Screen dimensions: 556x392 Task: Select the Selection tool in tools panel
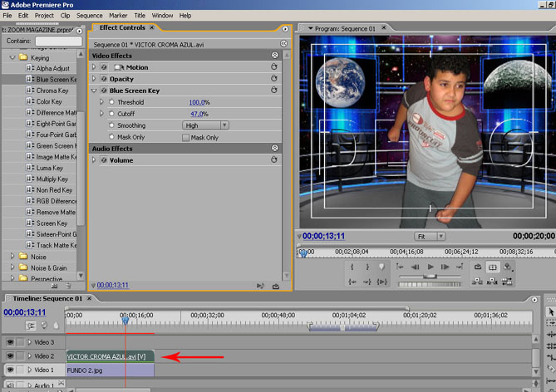tap(549, 311)
